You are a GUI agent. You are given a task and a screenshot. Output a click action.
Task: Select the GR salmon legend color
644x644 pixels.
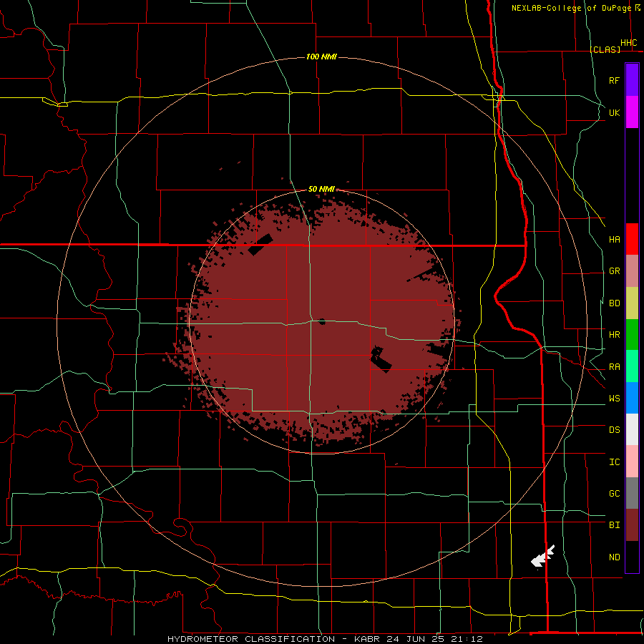pos(632,271)
